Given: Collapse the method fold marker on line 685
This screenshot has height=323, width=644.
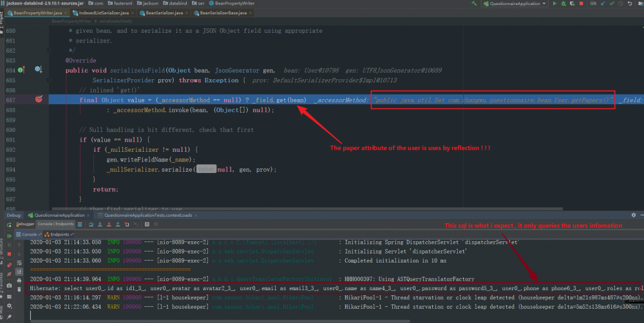Looking at the screenshot, I should tap(48, 80).
